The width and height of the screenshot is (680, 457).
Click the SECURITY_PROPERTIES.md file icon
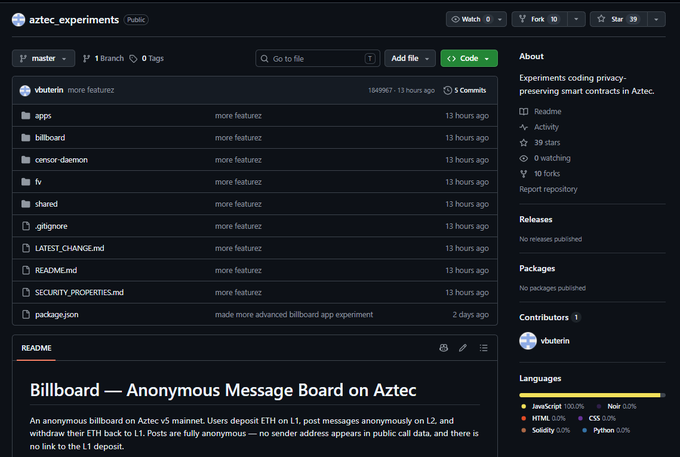[26, 292]
